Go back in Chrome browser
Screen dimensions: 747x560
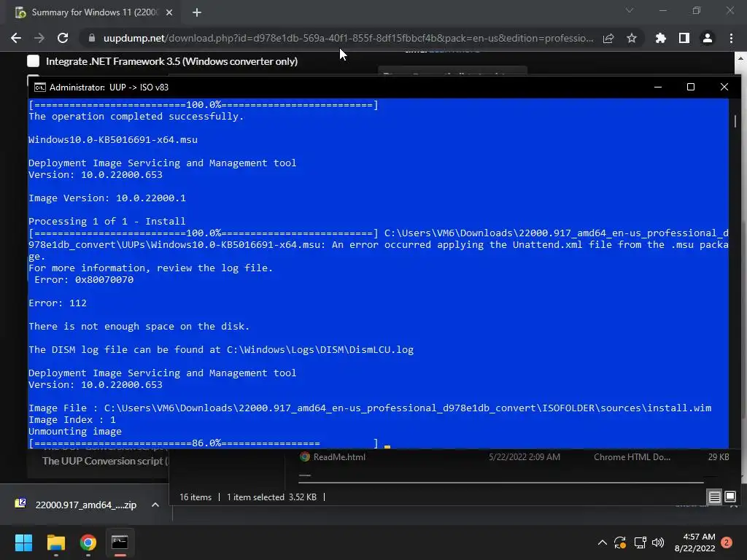[x=16, y=38]
